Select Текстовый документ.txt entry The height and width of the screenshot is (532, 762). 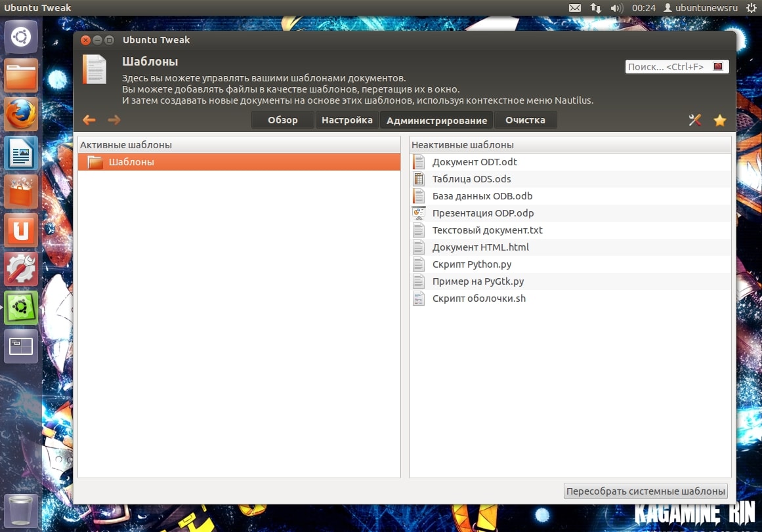pyautogui.click(x=570, y=230)
